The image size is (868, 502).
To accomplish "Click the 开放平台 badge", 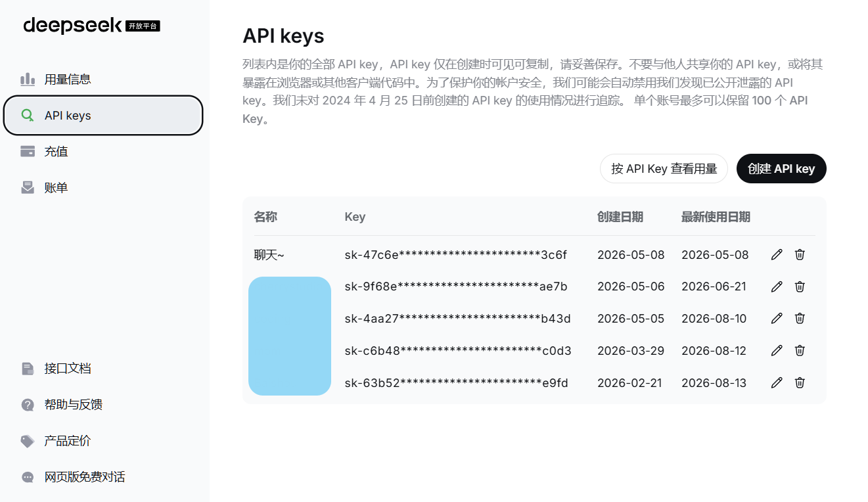I will [x=143, y=26].
